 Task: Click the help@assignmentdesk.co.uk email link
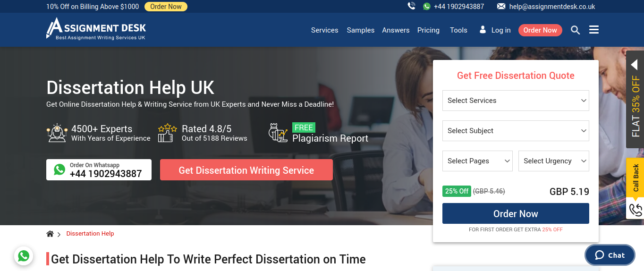click(x=552, y=7)
